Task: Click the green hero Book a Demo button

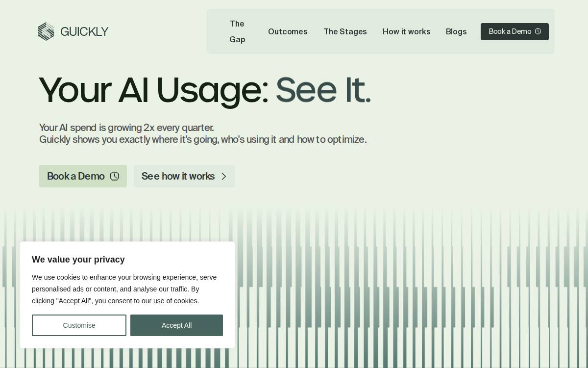Action: coord(83,176)
